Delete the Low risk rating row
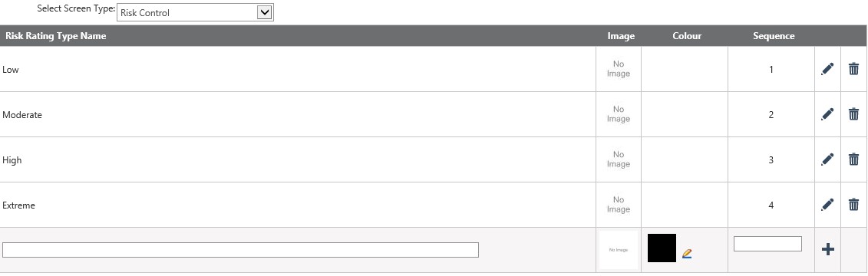The image size is (868, 276). [853, 69]
